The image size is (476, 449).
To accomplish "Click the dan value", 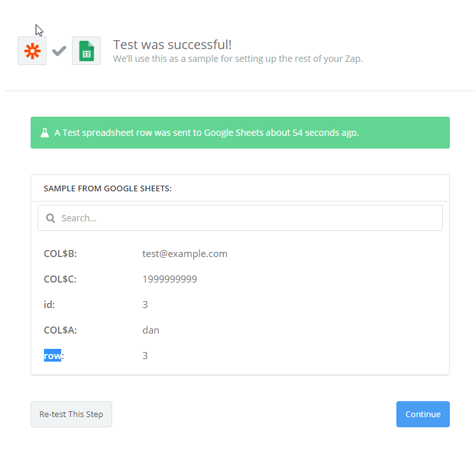I will point(151,330).
